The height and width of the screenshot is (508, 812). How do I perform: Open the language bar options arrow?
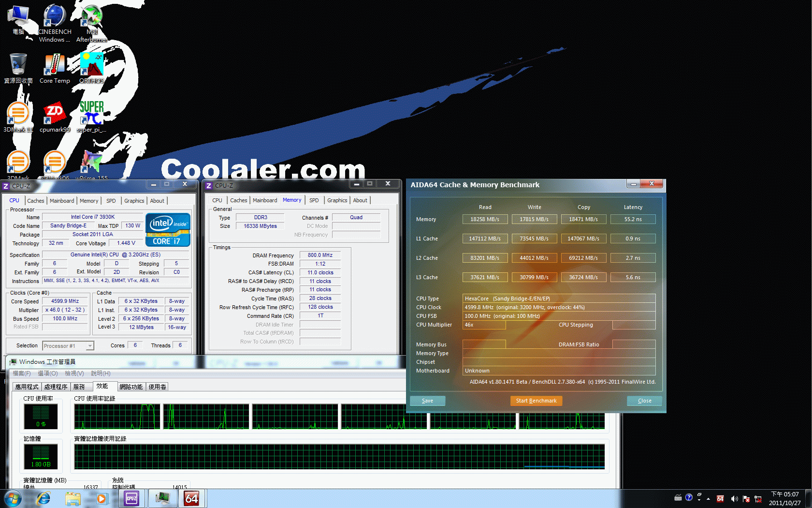click(x=699, y=499)
